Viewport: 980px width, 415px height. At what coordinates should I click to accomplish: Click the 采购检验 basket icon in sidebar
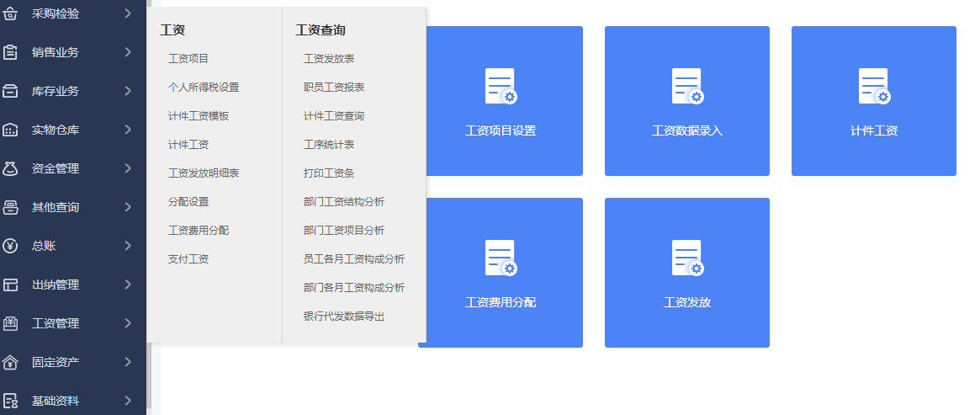point(9,13)
